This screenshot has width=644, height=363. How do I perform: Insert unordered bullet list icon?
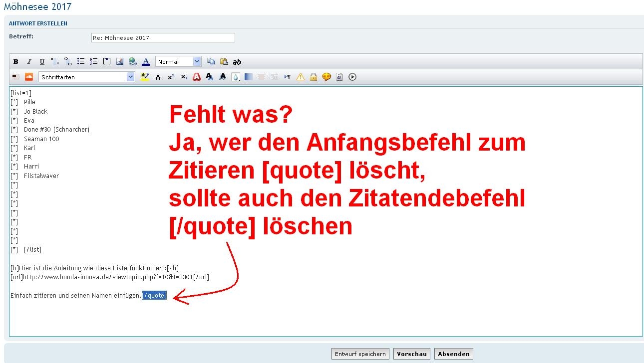coord(81,62)
